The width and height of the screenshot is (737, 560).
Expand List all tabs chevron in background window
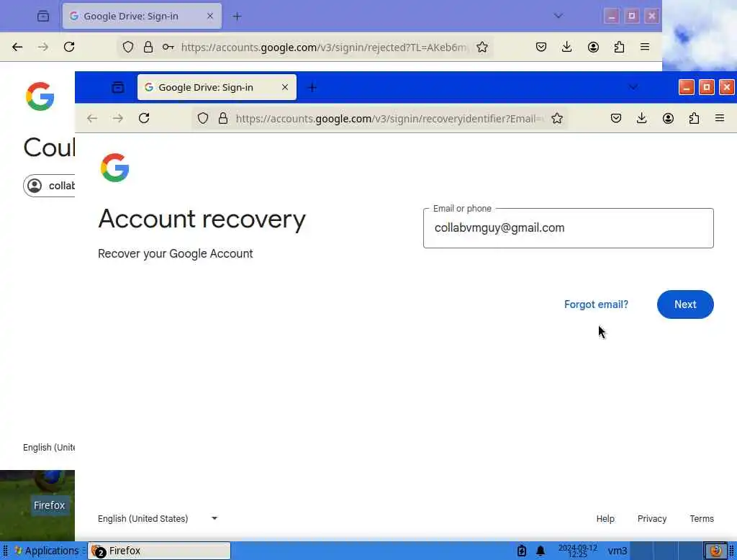click(x=558, y=16)
